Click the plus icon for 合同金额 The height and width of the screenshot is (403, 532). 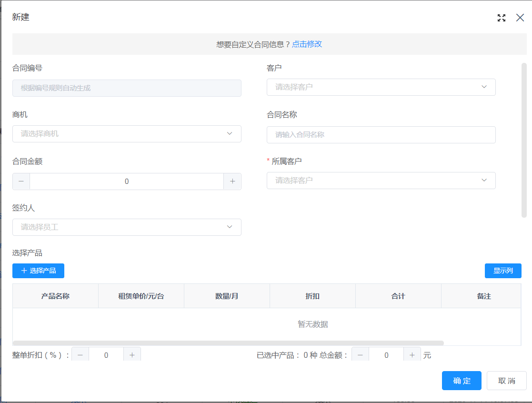click(x=232, y=181)
